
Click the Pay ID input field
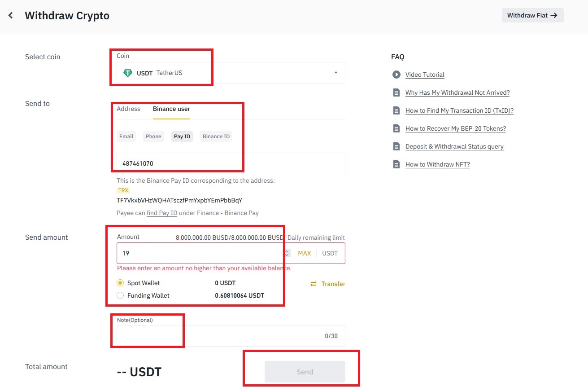pyautogui.click(x=231, y=163)
